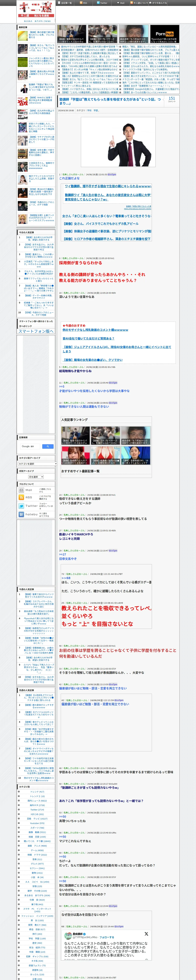Open the 海外ネタ (2738) category

coord(37,805)
